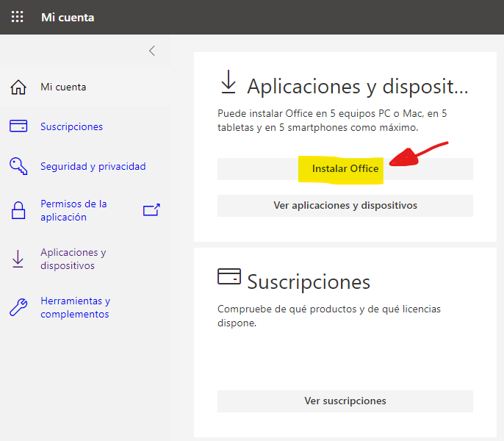The image size is (504, 441).
Task: Open Herramientas y complementos
Action: click(75, 307)
